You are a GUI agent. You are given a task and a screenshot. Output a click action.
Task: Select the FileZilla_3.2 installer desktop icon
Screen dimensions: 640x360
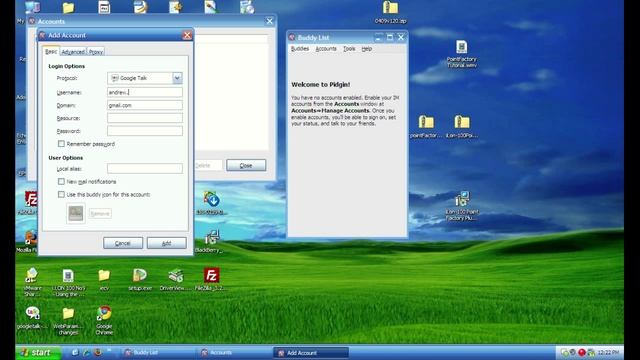[211, 279]
